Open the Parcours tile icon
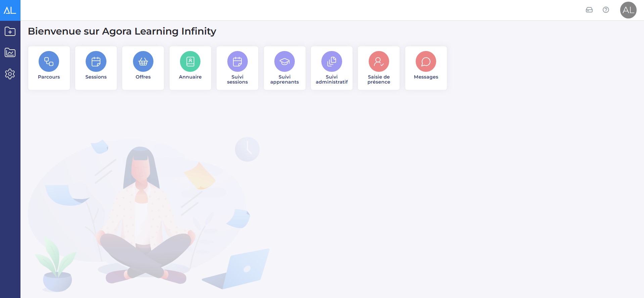644x298 pixels. pos(49,61)
